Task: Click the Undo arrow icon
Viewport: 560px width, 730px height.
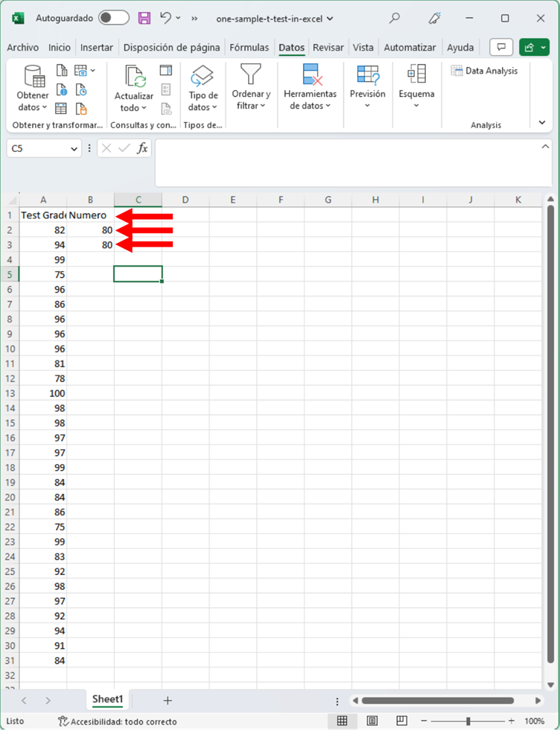Action: pos(165,18)
